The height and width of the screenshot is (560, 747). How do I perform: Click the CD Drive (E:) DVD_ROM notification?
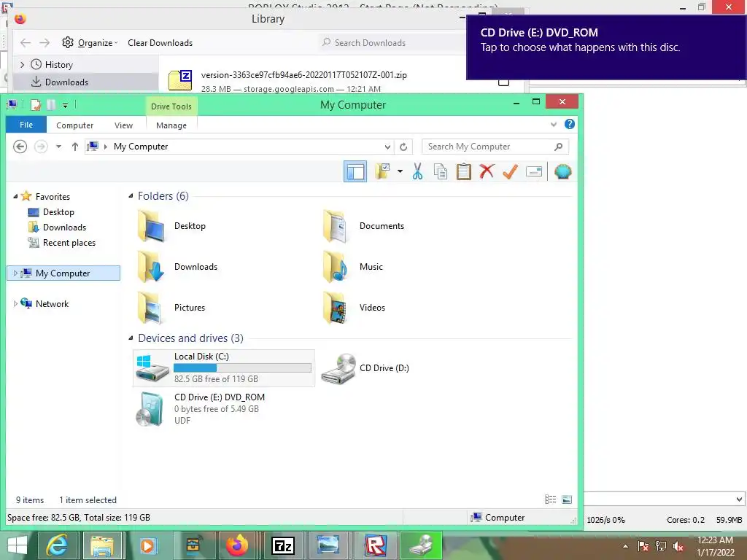tap(606, 47)
